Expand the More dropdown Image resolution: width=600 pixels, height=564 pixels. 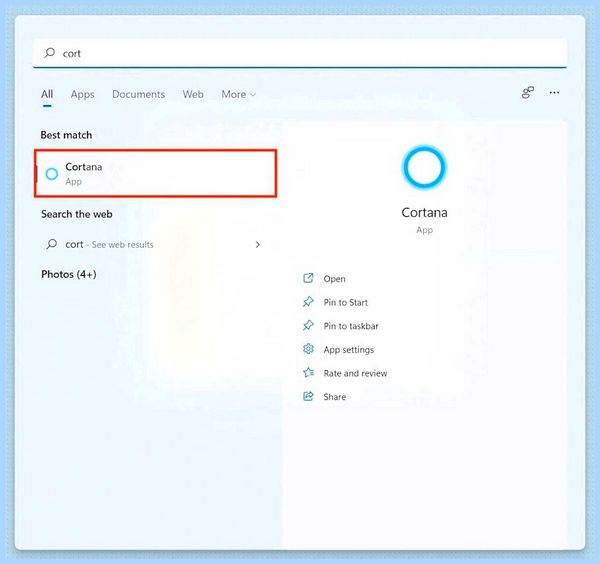pos(238,94)
